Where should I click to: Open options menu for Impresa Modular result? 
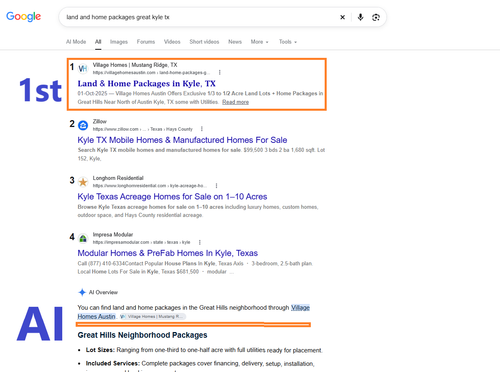point(199,242)
